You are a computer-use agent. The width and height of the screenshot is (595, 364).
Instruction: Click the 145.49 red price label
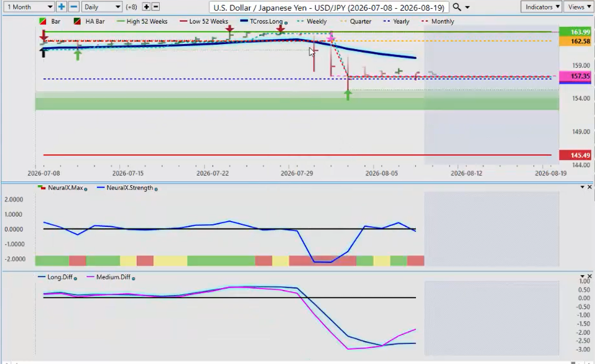[575, 155]
